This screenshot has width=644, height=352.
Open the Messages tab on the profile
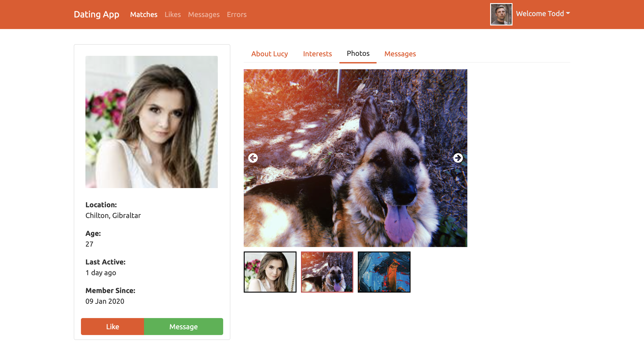point(400,54)
